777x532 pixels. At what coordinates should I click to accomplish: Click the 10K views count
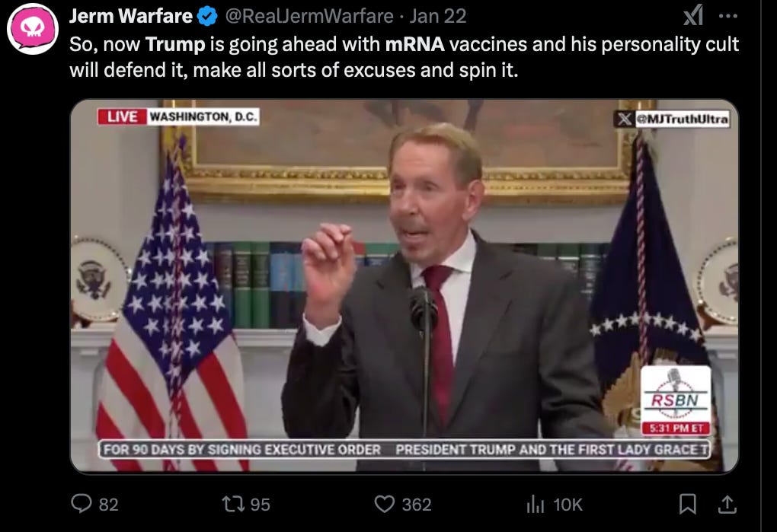pyautogui.click(x=568, y=505)
